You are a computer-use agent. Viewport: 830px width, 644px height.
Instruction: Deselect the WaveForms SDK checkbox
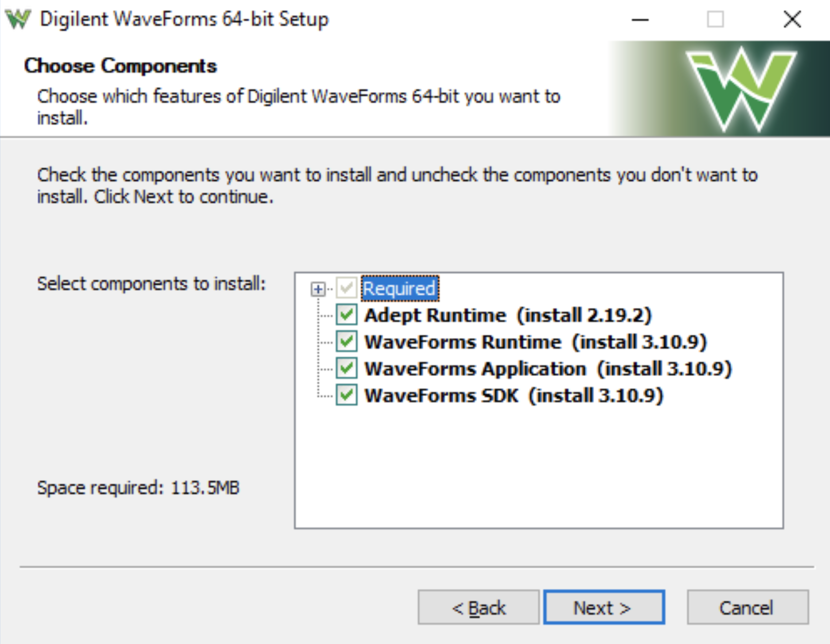point(346,395)
